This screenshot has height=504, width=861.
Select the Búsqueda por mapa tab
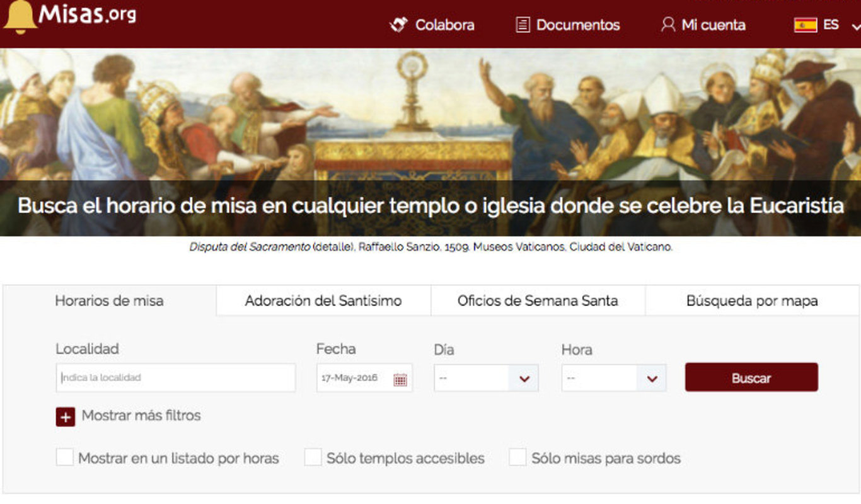tap(752, 301)
